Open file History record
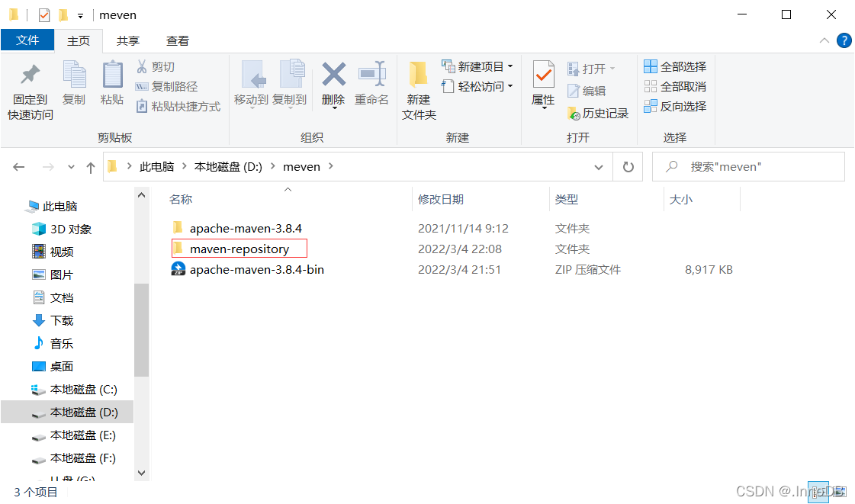Screen dimensions: 855x504 [598, 114]
